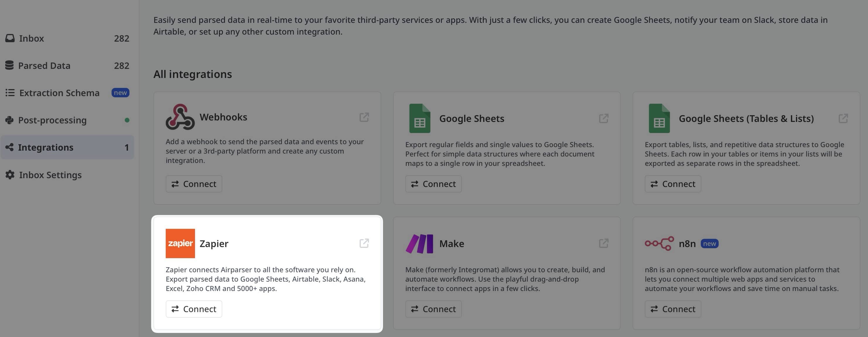868x337 pixels.
Task: Connect the Zapier integration
Action: coord(194,309)
